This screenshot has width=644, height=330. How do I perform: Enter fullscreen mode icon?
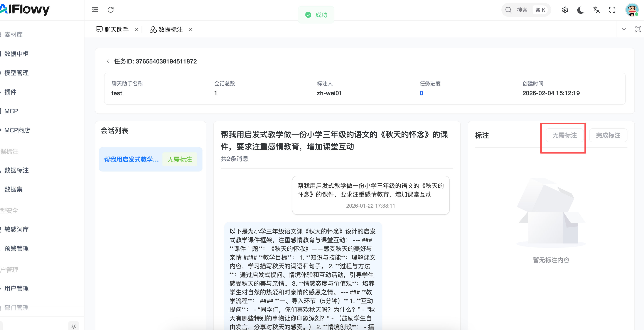(x=612, y=10)
